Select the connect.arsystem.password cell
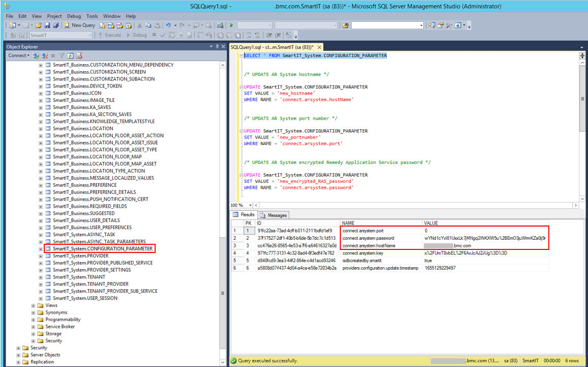Screen dimensions: 588x367 tap(381, 238)
